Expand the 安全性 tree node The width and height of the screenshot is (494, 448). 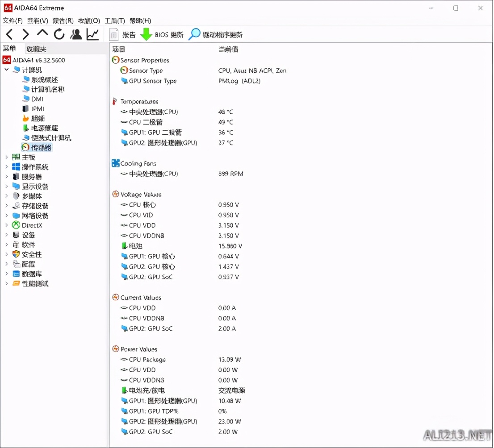[7, 254]
